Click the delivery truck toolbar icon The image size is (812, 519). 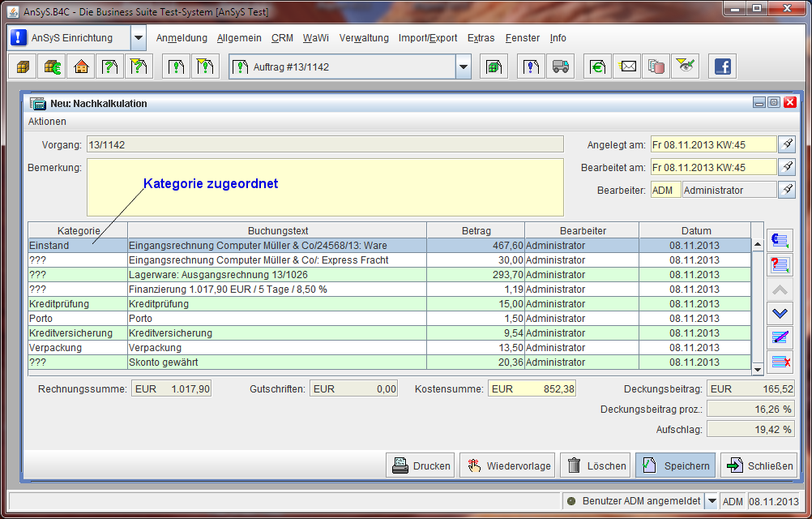pyautogui.click(x=560, y=67)
